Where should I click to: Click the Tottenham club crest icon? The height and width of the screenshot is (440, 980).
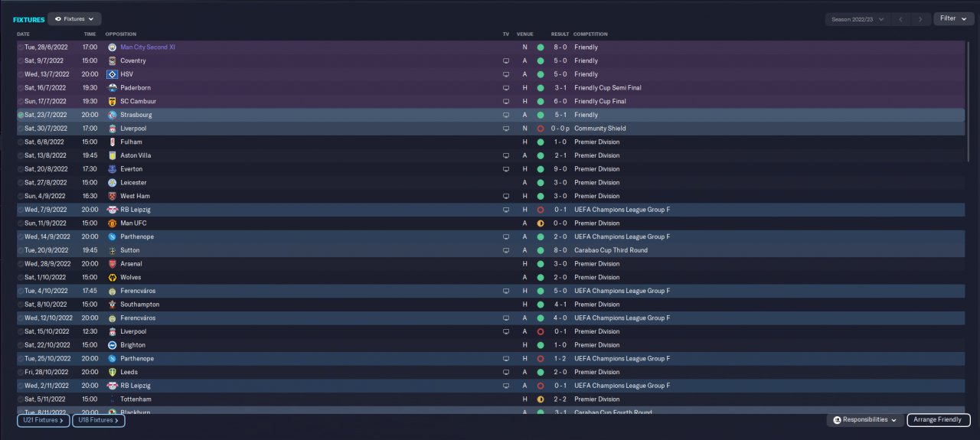[x=112, y=399]
